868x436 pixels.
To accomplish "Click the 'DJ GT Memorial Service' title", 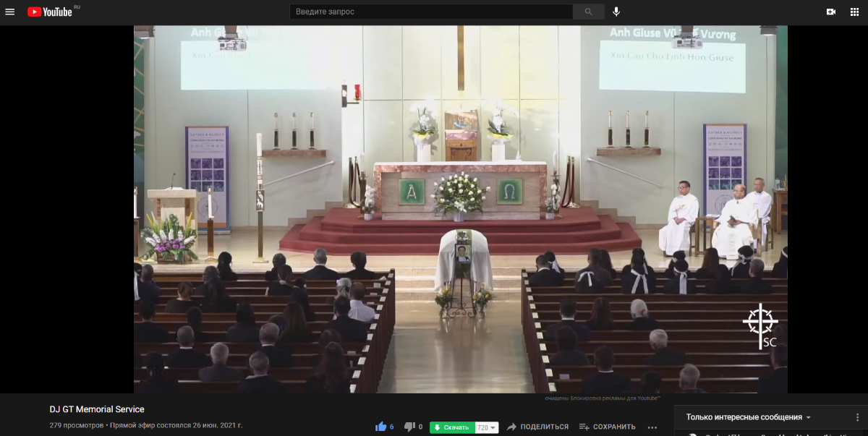I will point(97,409).
